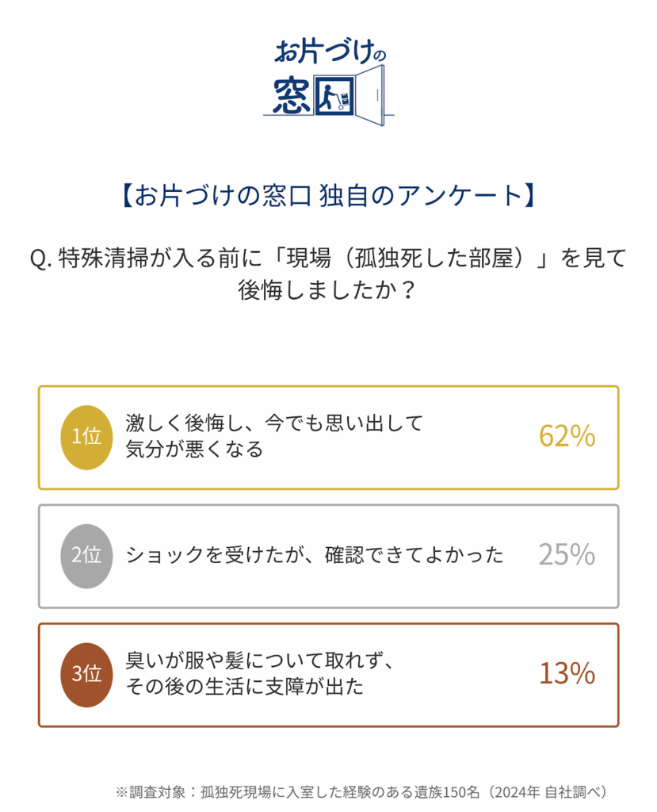Click the question line starting with Q. 特殊清掃
The width and height of the screenshot is (657, 812).
tap(328, 259)
